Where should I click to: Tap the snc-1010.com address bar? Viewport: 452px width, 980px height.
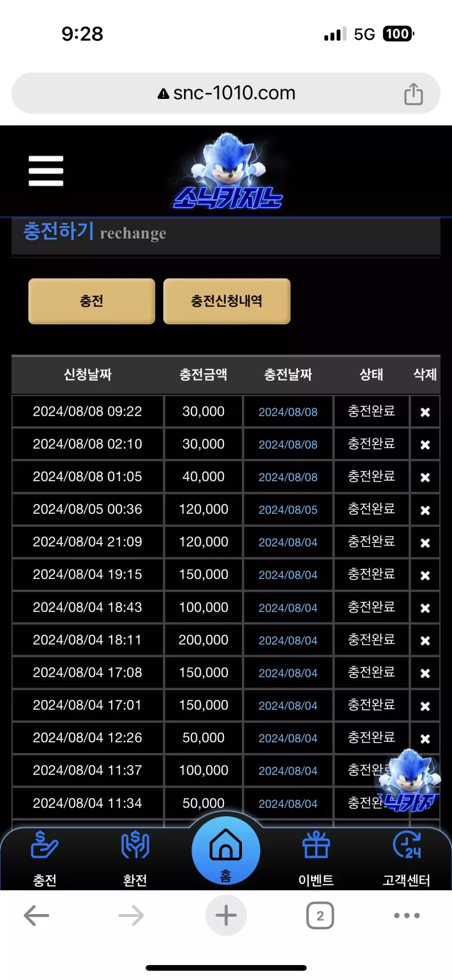(x=226, y=93)
